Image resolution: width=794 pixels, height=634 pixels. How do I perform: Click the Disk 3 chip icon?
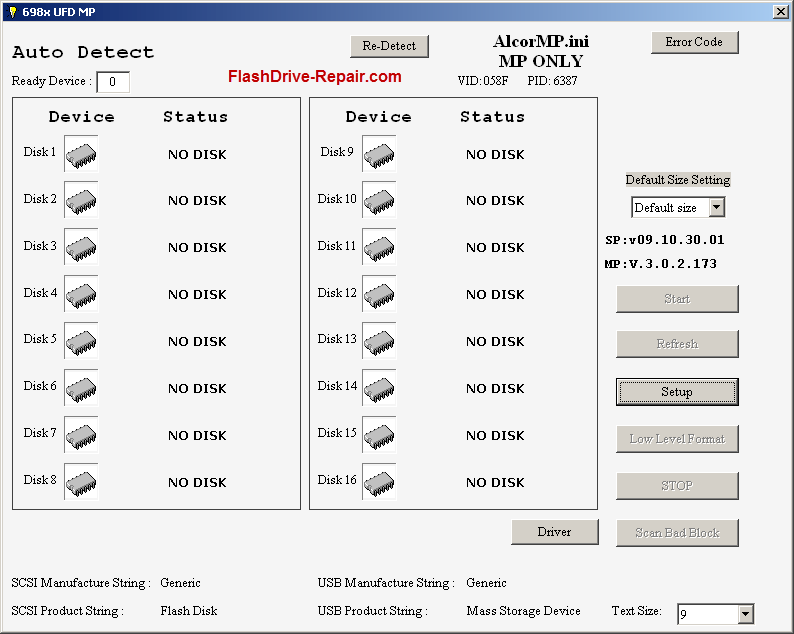pos(81,247)
